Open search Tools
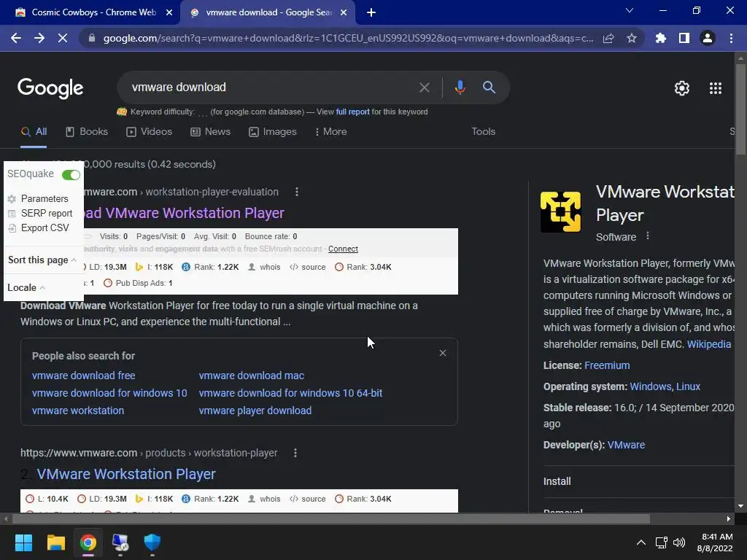The width and height of the screenshot is (747, 560). point(483,131)
